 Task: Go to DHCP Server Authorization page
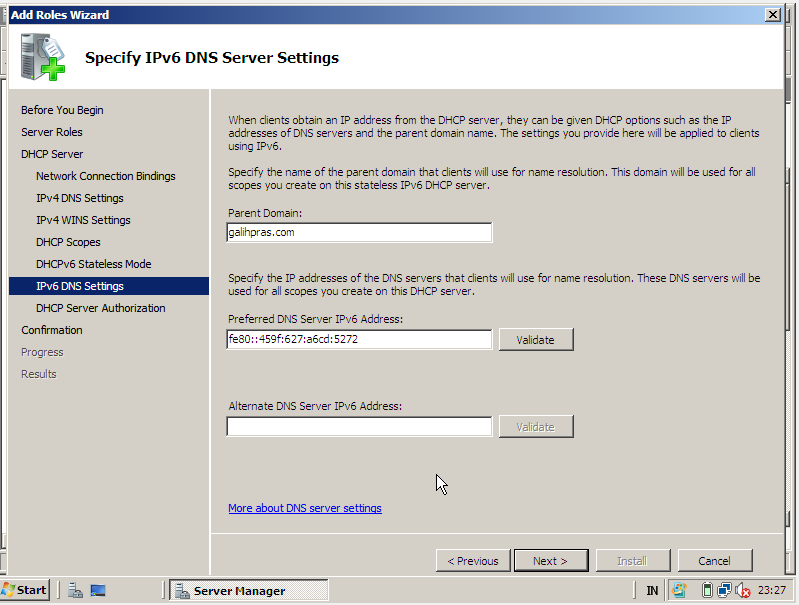[100, 308]
